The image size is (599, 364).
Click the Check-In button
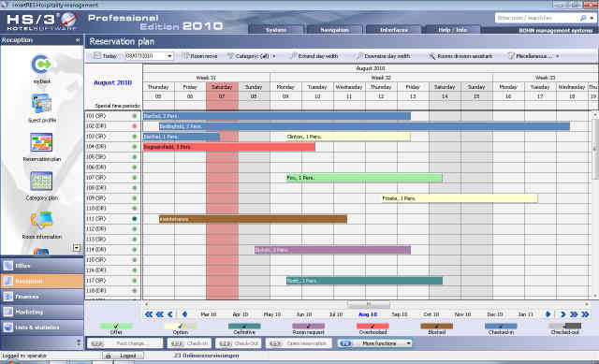[189, 343]
